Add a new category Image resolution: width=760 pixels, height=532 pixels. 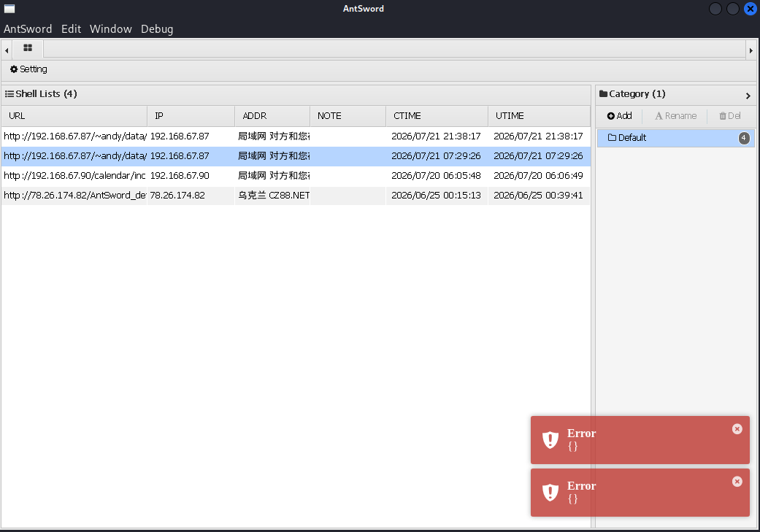[x=619, y=116]
